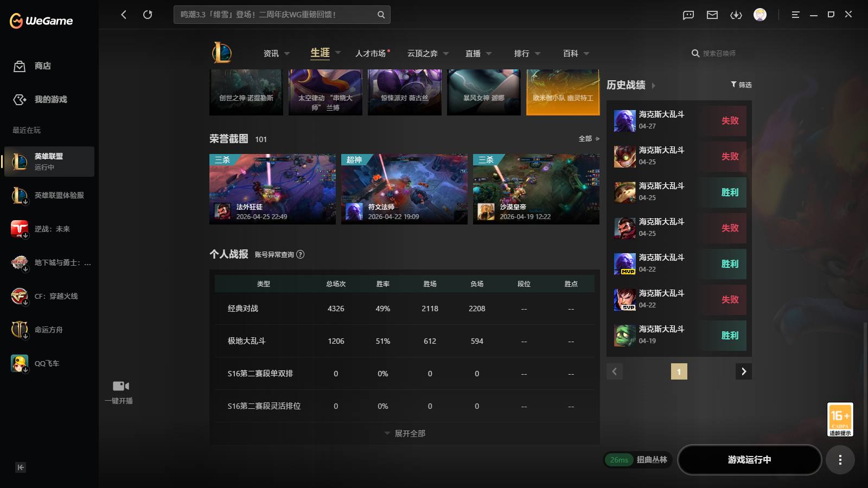Screen dimensions: 868x488
Task: Expand the 直播 dropdown
Action: 489,54
